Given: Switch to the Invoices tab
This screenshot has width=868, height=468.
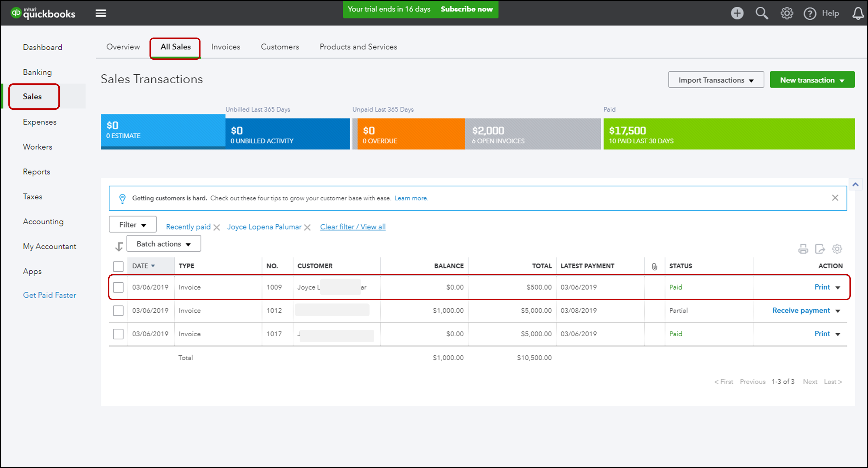Looking at the screenshot, I should point(225,47).
